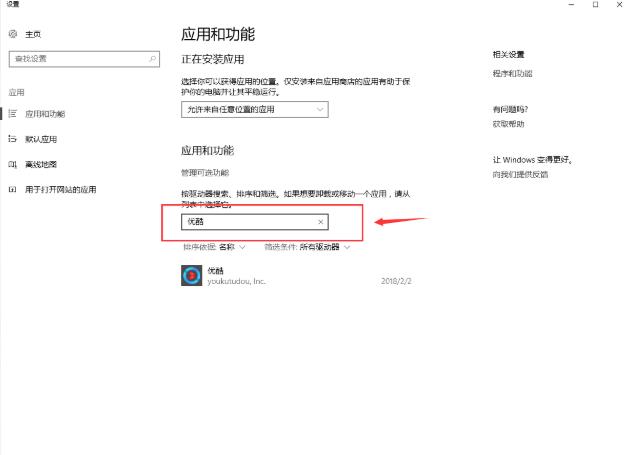Open the 程序和功能 link
The height and width of the screenshot is (455, 629).
(x=512, y=73)
